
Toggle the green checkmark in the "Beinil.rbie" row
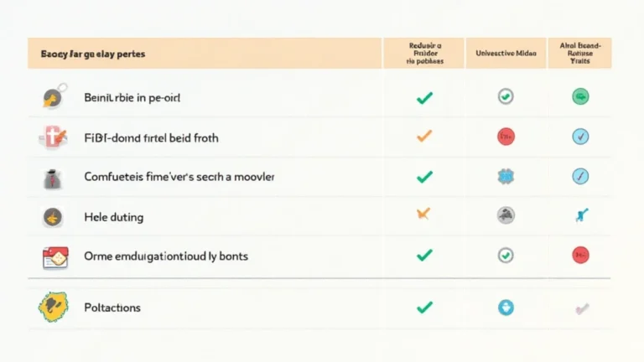pos(424,98)
